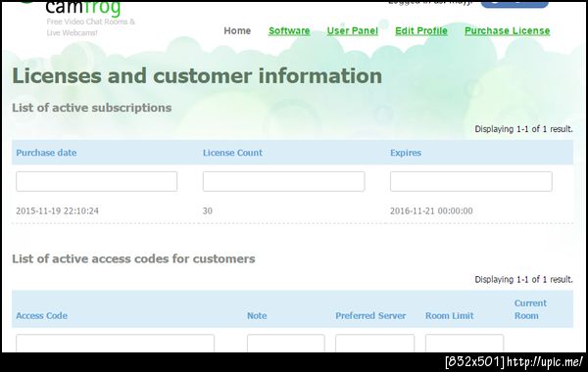588x372 pixels.
Task: Focus the Access Code filter field
Action: 115,344
